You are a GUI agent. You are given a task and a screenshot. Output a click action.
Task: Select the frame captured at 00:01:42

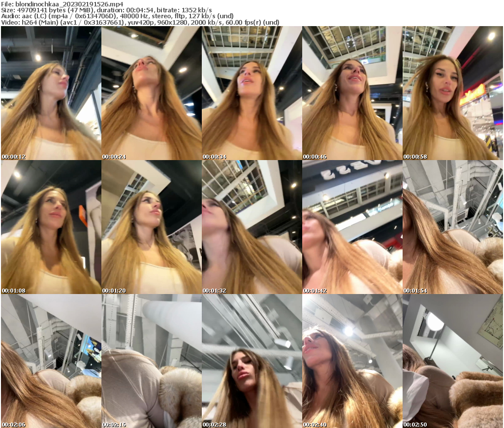click(352, 227)
